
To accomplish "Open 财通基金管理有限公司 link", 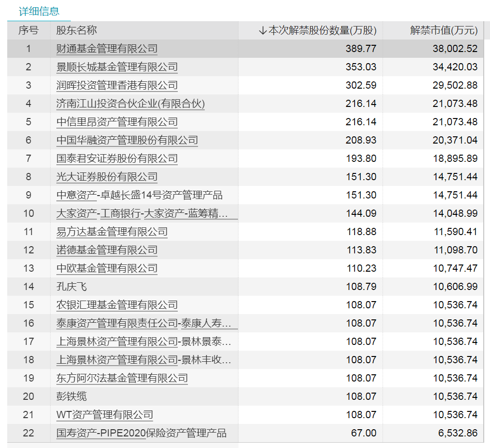I will point(107,49).
